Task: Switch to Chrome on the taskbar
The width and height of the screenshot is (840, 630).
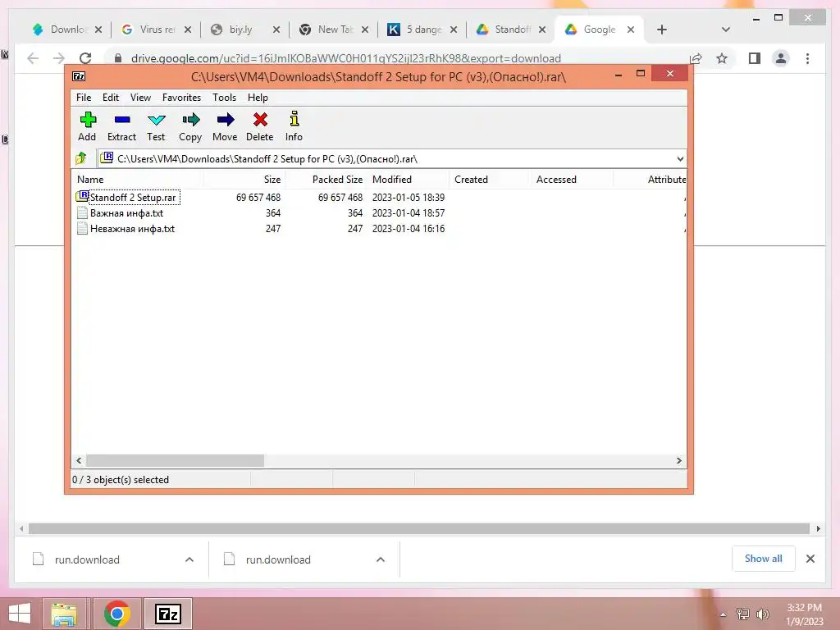Action: 116,614
